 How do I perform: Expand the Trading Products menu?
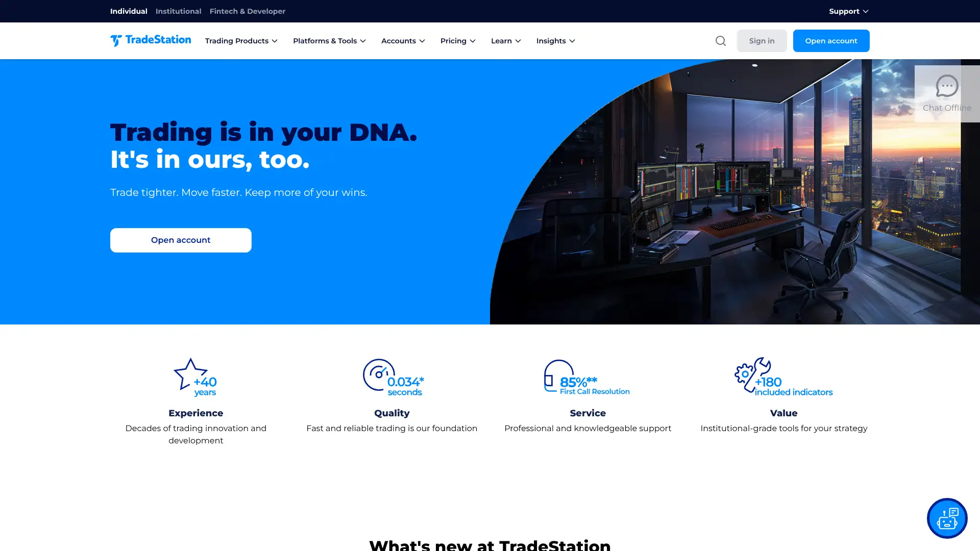click(x=241, y=41)
